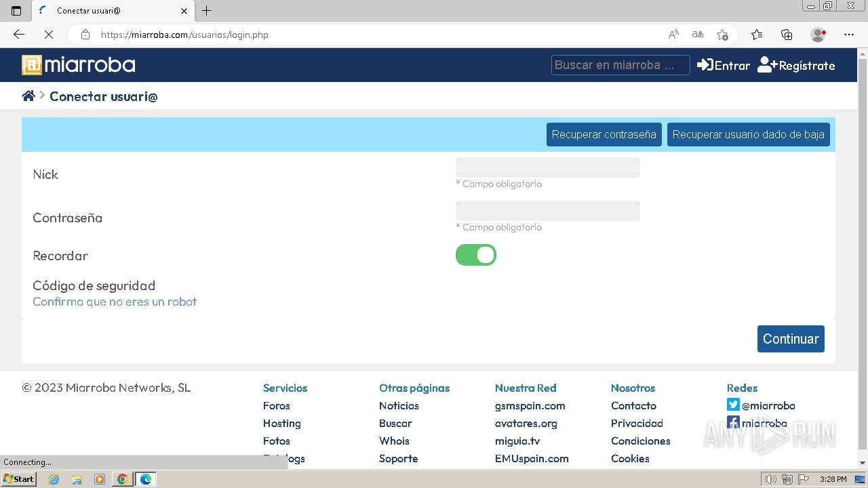Go to home via house breadcrumb icon

(28, 96)
